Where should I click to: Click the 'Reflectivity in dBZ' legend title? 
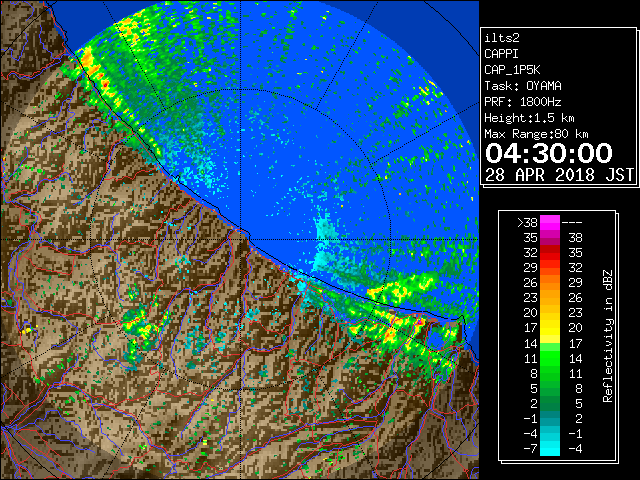click(608, 336)
